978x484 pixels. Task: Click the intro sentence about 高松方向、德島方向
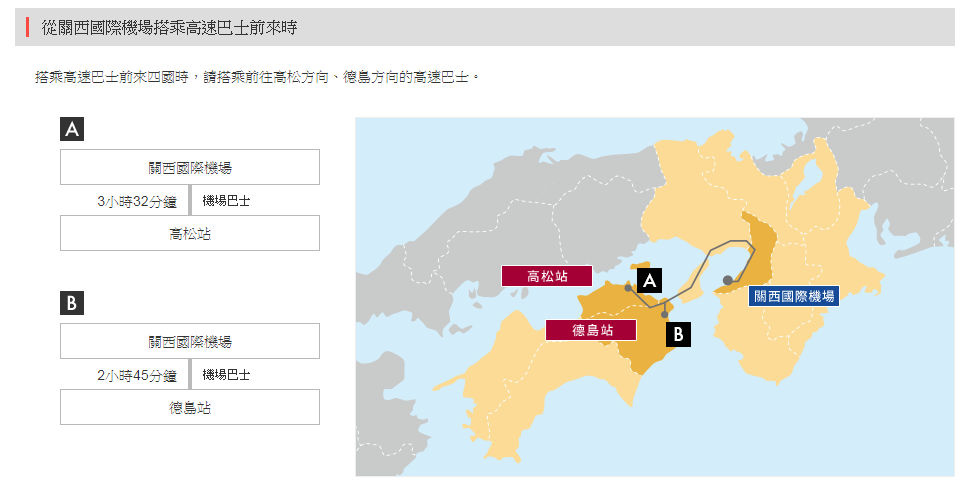pyautogui.click(x=258, y=78)
